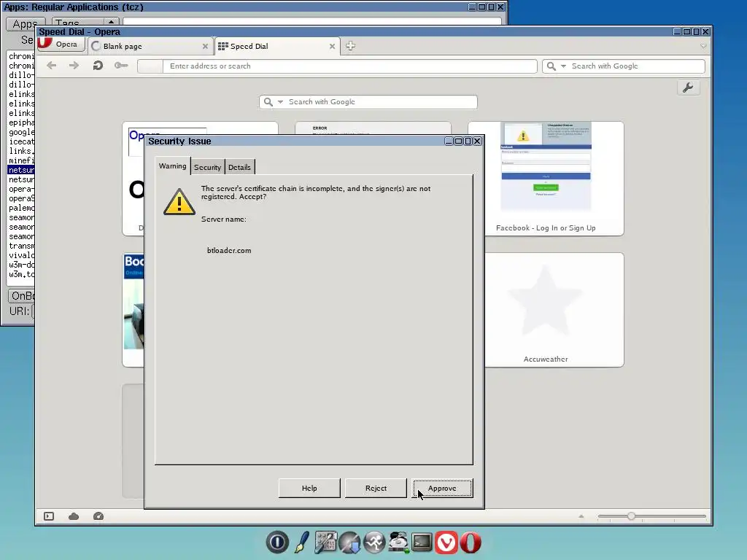Select the highlighted netsurf entry in list

[21, 170]
